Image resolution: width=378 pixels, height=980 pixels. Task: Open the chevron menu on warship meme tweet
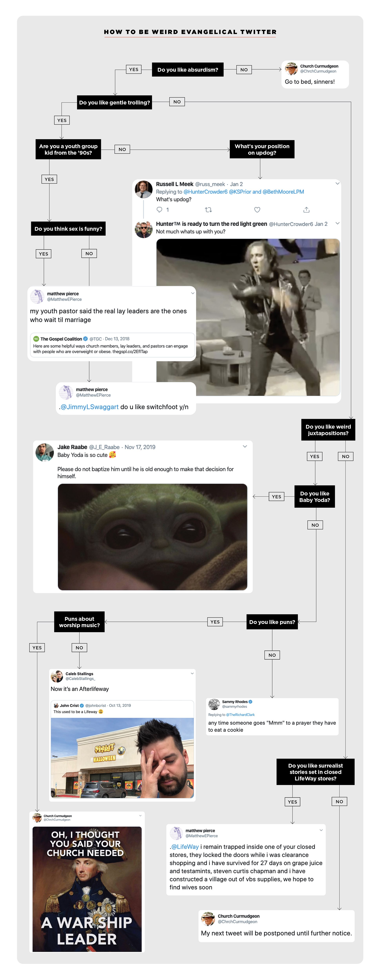(140, 816)
